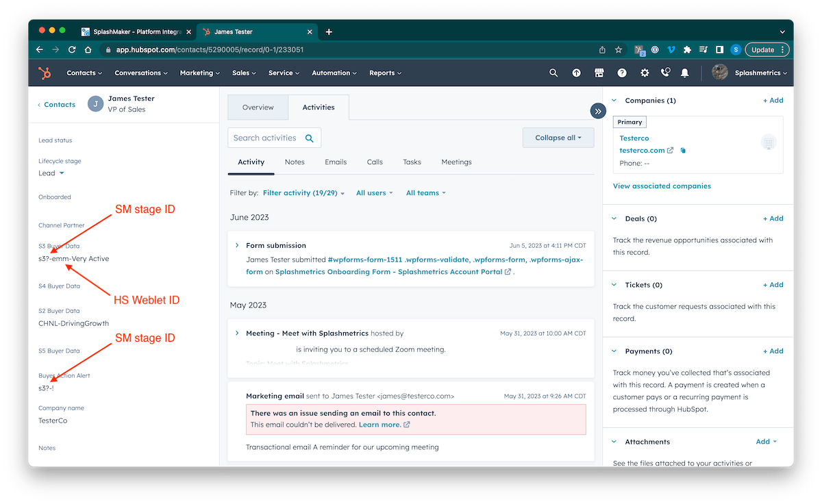Click the Vimeo extension icon
This screenshot has height=504, width=822.
(x=671, y=49)
